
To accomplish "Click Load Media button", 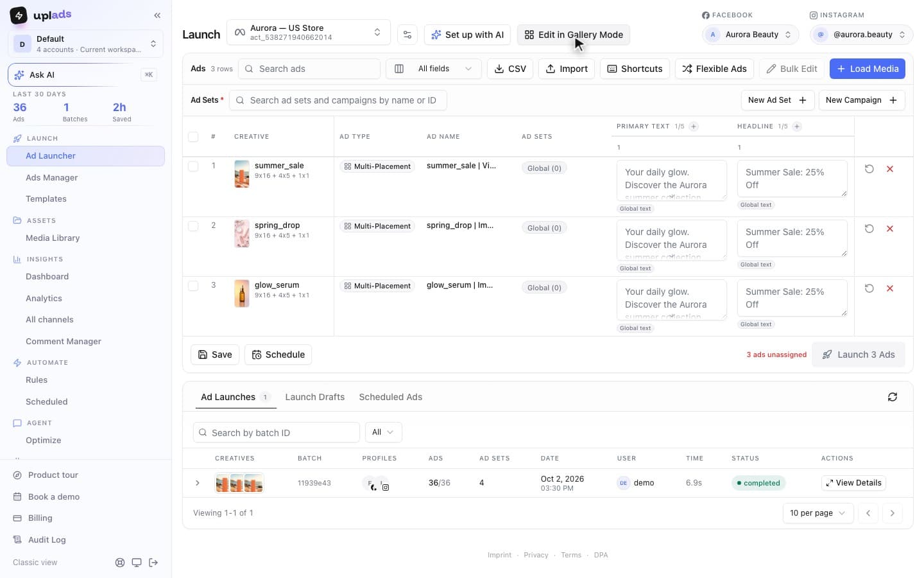I will pos(868,69).
